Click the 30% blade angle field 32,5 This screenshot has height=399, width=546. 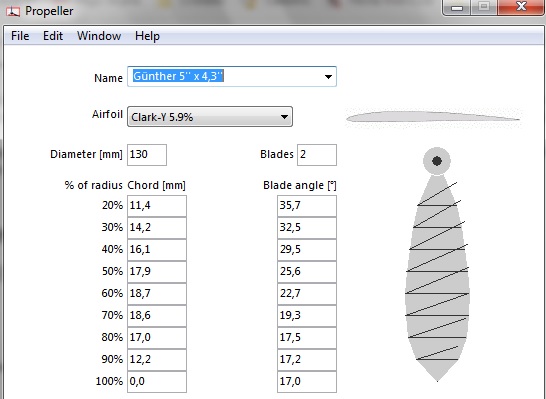[x=307, y=228]
